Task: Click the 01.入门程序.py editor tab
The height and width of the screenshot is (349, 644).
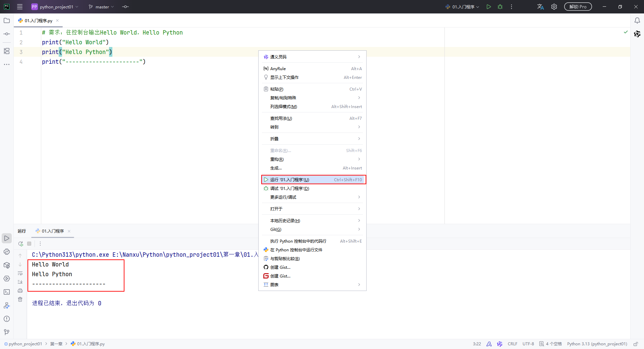Action: pos(38,20)
